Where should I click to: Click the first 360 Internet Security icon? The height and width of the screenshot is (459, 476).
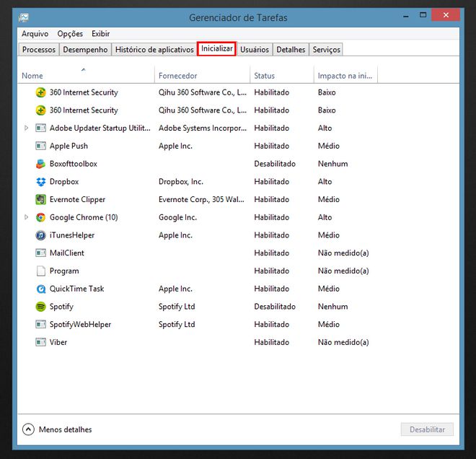click(x=40, y=92)
